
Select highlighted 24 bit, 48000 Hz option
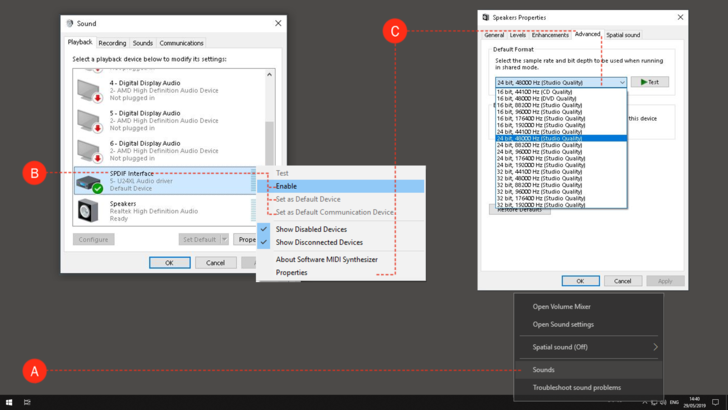pos(561,138)
